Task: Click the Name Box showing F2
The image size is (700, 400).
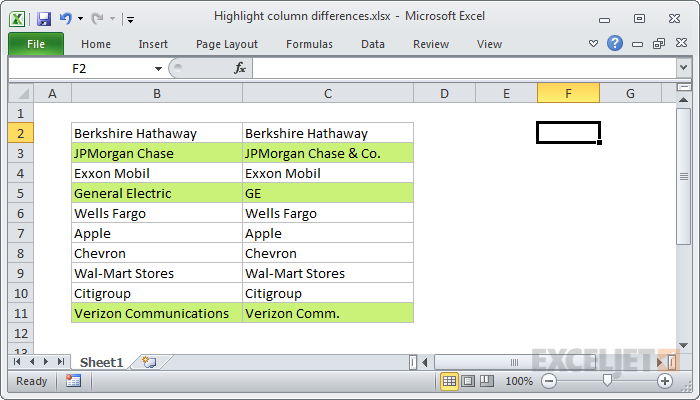Action: (80, 69)
